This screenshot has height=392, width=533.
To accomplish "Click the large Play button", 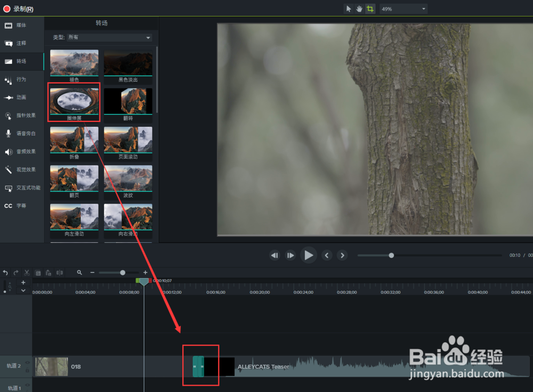I will (x=308, y=255).
